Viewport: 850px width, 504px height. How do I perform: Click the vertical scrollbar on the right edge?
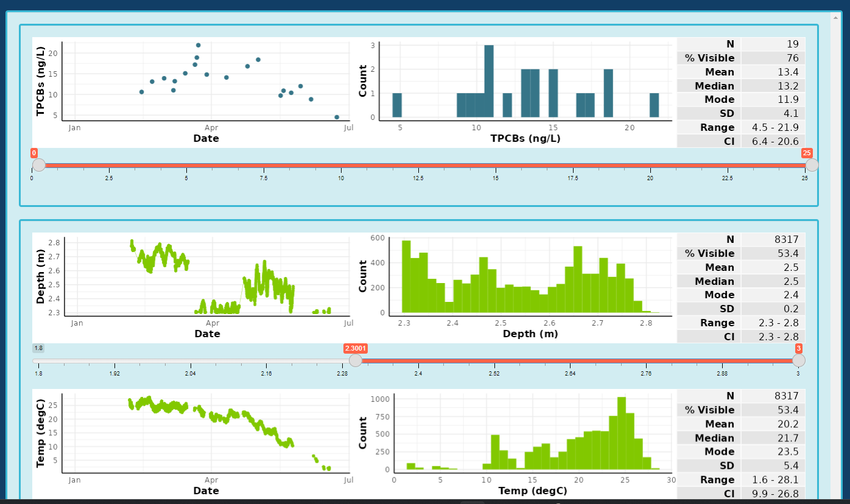pyautogui.click(x=835, y=243)
